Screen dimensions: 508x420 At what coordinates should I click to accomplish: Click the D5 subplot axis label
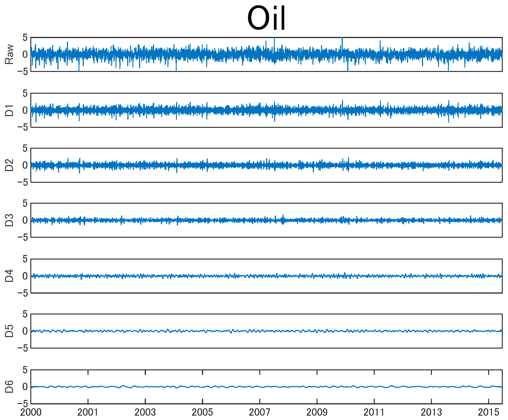coord(9,331)
